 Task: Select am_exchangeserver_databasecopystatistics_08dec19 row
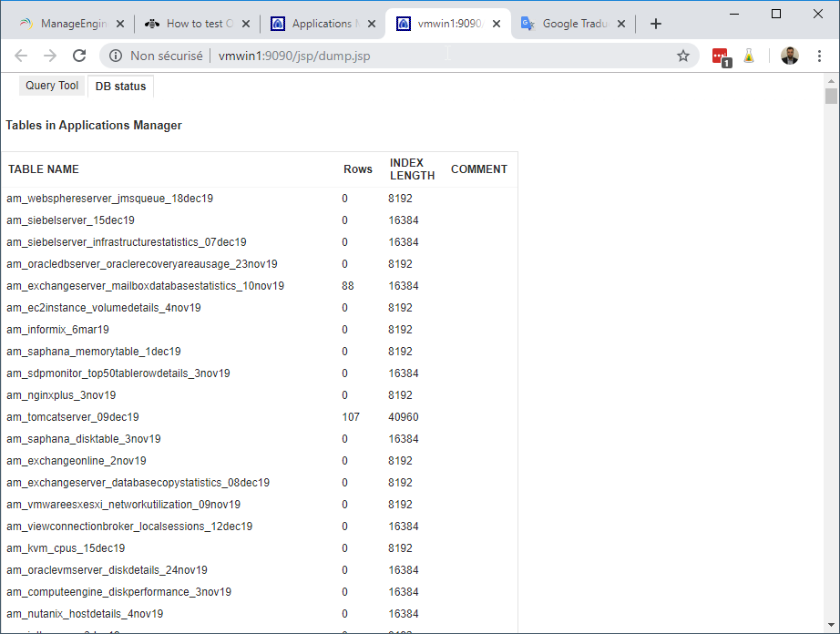[260, 483]
